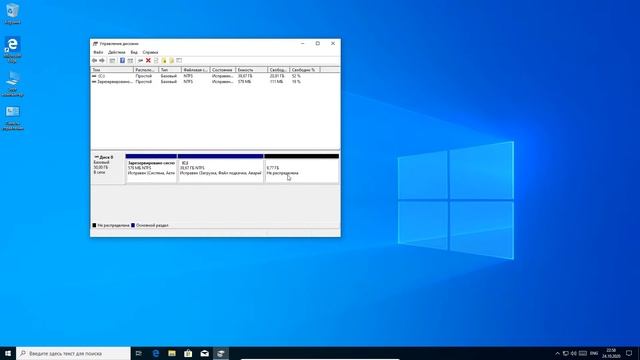Open the Вид menu
The width and height of the screenshot is (640, 360).
[134, 52]
